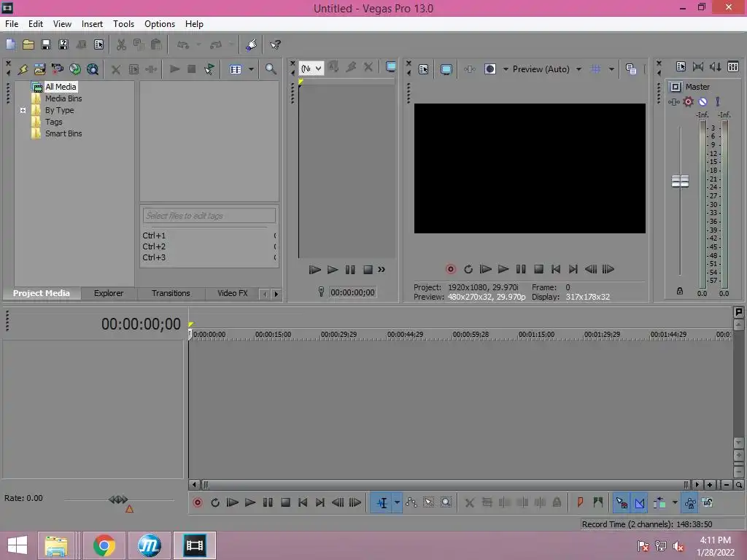Open the trimmer history combo box
Screen dimensions: 747x560
click(311, 69)
